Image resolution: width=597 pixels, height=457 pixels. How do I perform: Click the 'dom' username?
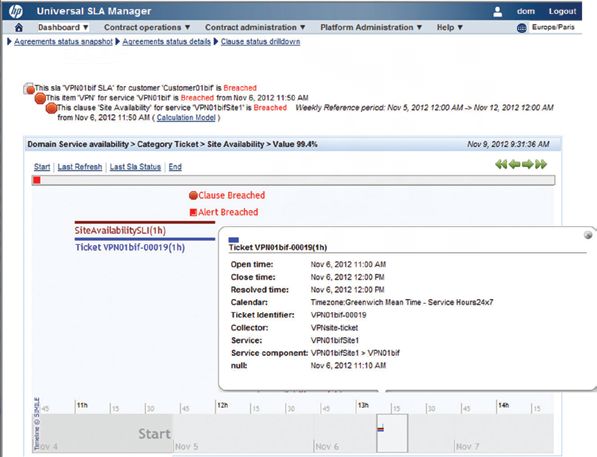pyautogui.click(x=525, y=11)
